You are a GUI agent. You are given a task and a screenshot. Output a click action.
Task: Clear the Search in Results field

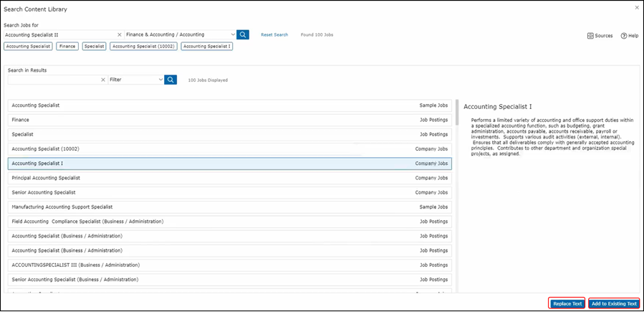[x=103, y=80]
